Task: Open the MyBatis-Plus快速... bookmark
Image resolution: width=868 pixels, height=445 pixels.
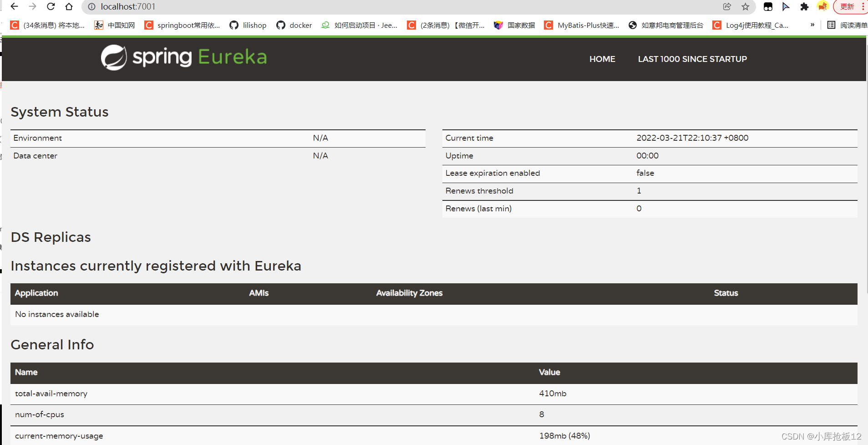Action: [582, 25]
